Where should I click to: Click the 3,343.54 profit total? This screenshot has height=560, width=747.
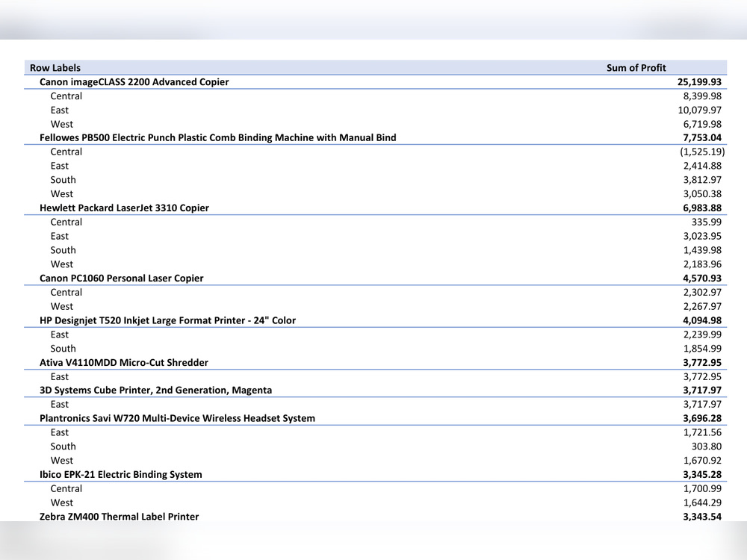click(x=702, y=517)
